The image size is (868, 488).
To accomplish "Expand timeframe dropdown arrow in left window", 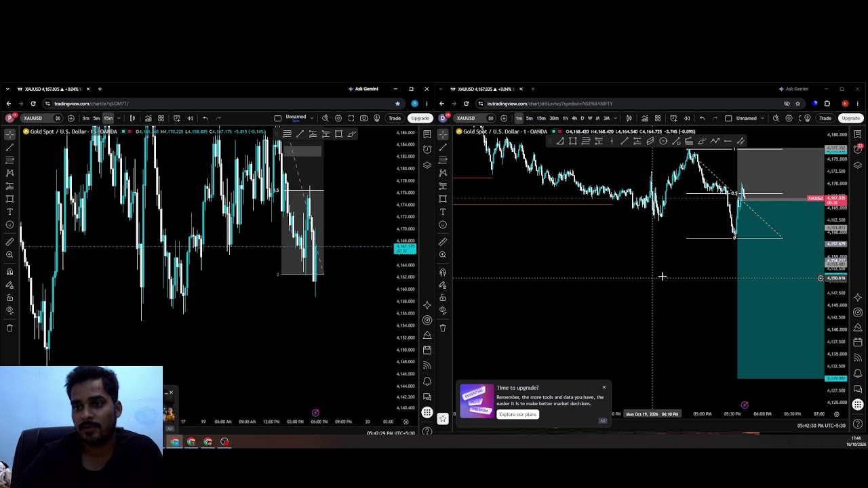I will (119, 119).
